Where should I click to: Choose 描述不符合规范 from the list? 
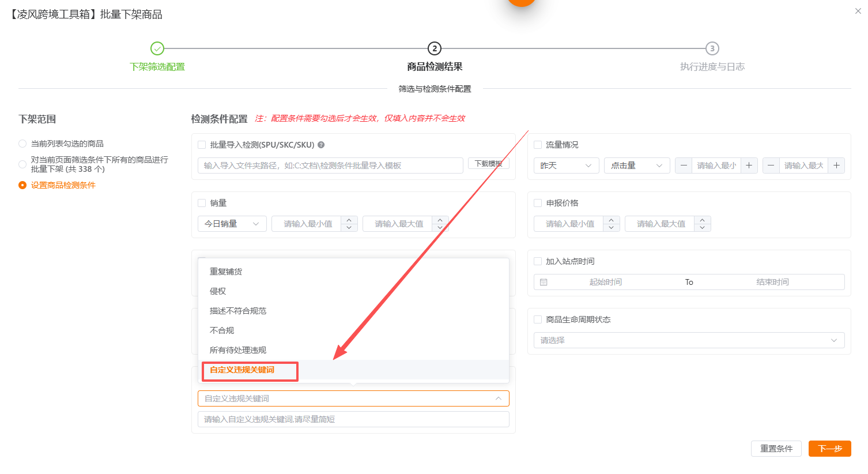click(353, 311)
